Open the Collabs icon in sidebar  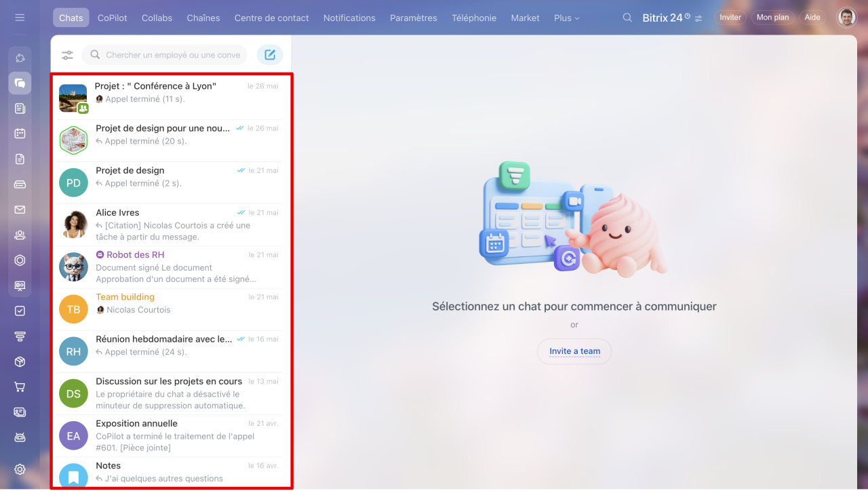(20, 58)
